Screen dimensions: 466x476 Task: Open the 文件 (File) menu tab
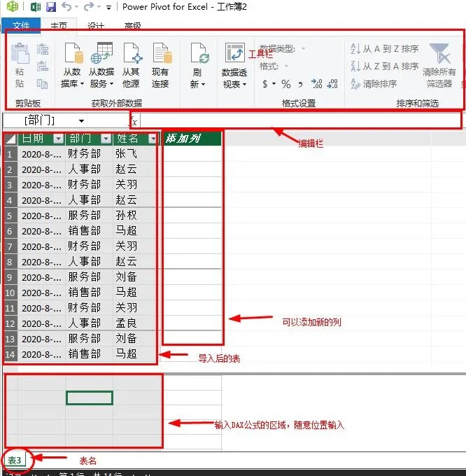[21, 26]
